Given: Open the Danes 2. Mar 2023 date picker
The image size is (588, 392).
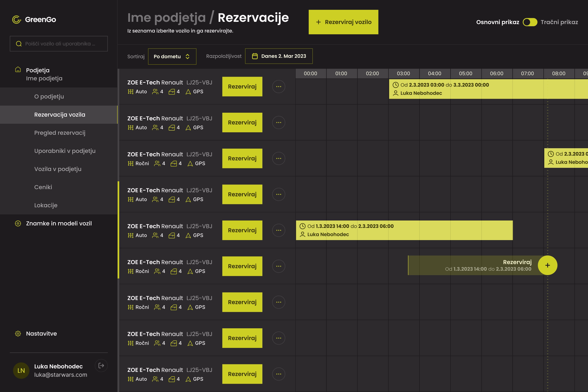Looking at the screenshot, I should [279, 56].
